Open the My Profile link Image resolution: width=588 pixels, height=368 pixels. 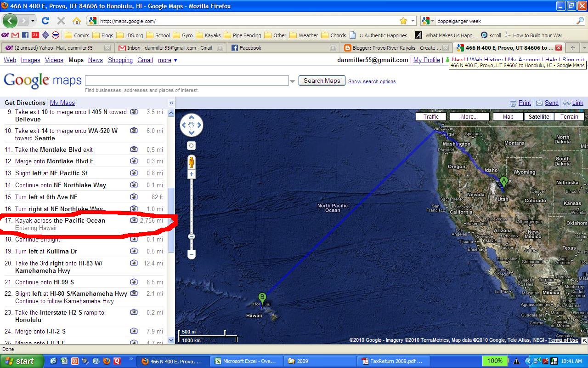click(427, 60)
